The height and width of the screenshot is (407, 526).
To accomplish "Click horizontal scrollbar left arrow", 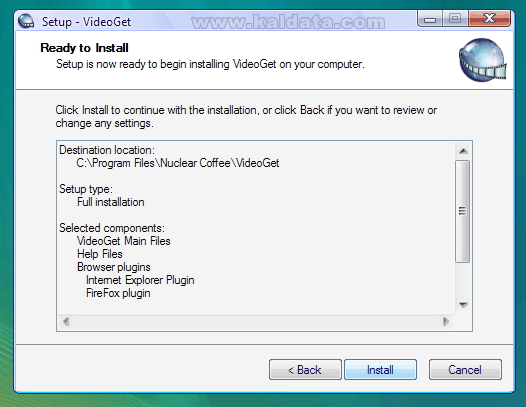I will 66,321.
